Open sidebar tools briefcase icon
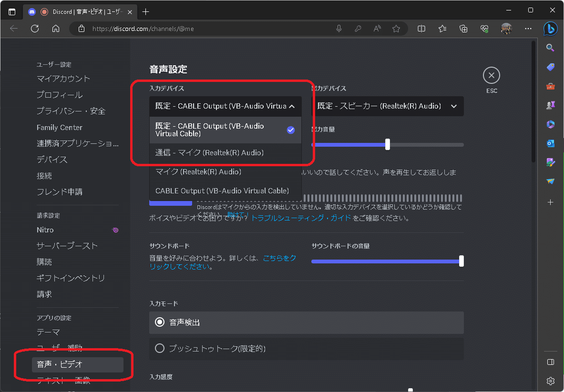564x392 pixels. click(x=550, y=86)
